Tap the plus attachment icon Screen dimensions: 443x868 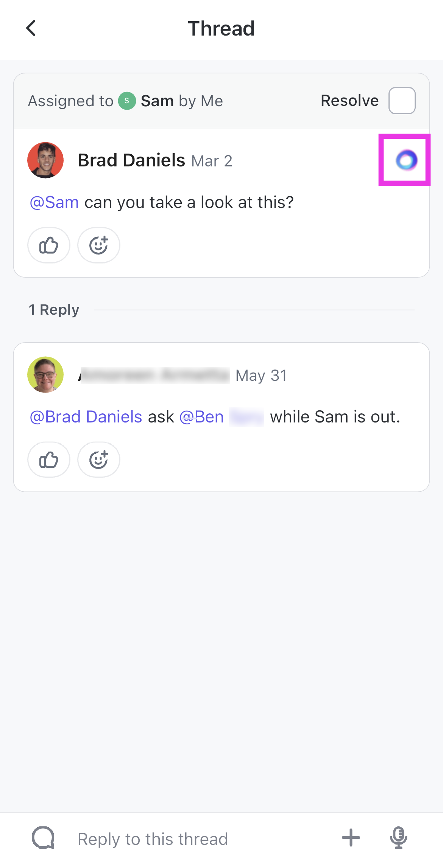(x=351, y=838)
